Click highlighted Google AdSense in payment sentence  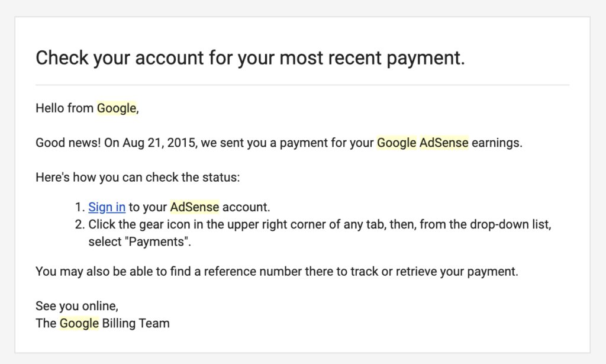[x=423, y=143]
